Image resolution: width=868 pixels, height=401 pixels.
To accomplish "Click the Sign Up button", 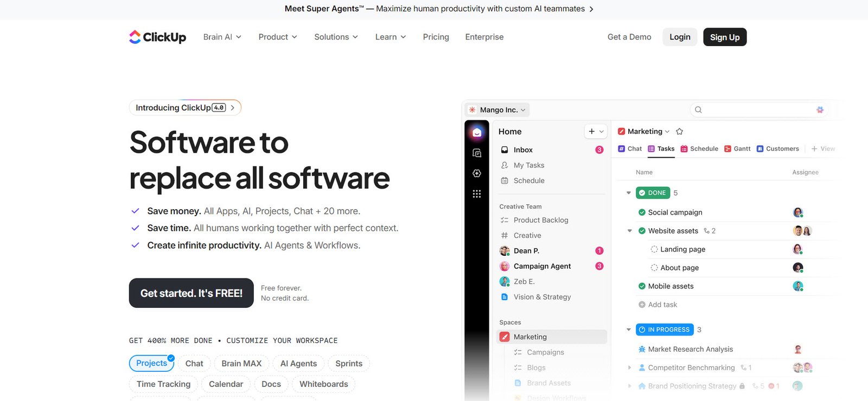I will point(725,37).
